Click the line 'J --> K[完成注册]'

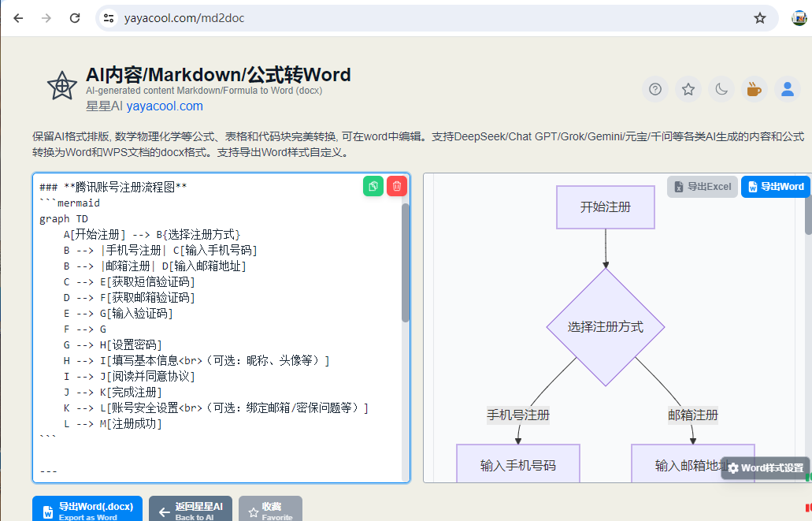(113, 392)
